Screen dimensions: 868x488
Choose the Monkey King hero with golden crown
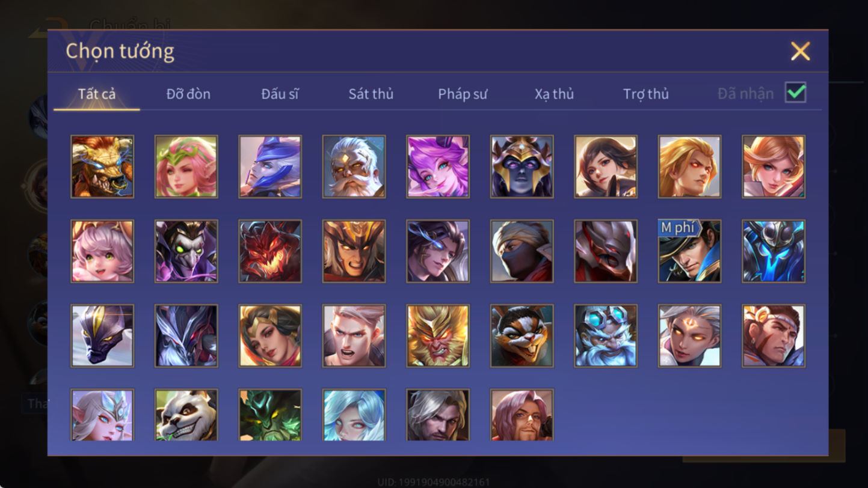438,335
